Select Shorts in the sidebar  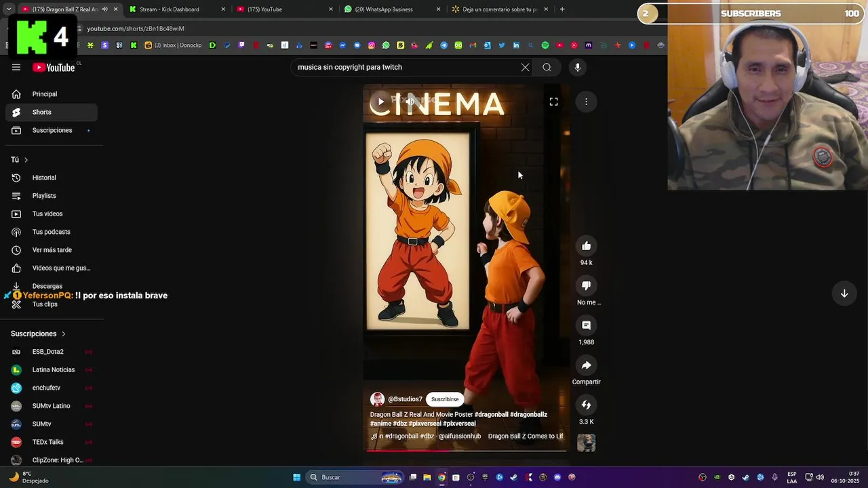(52, 112)
